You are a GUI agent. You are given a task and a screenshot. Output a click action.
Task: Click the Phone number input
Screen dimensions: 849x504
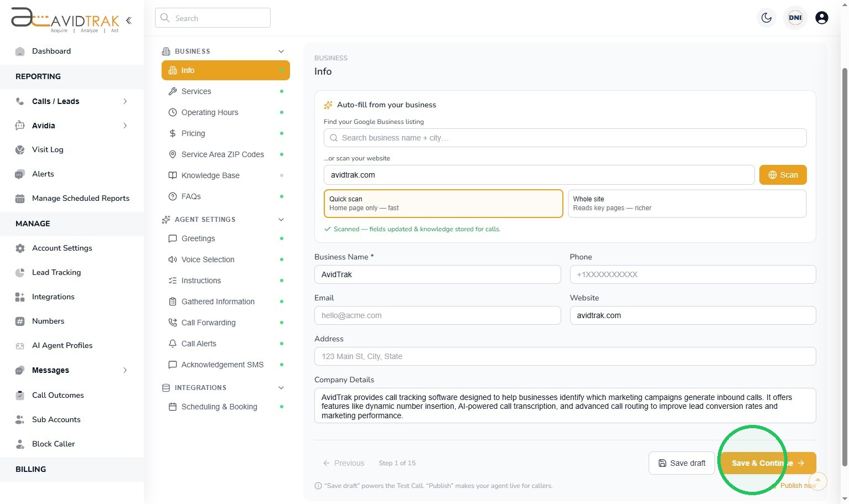[693, 274]
